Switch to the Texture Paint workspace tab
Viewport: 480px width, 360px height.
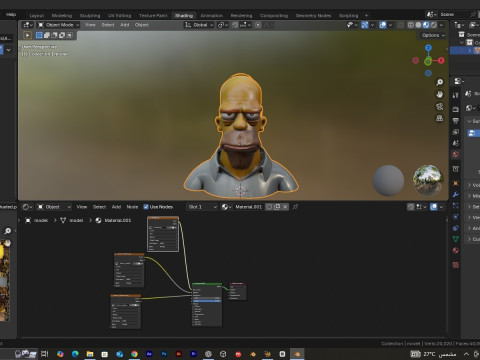153,16
